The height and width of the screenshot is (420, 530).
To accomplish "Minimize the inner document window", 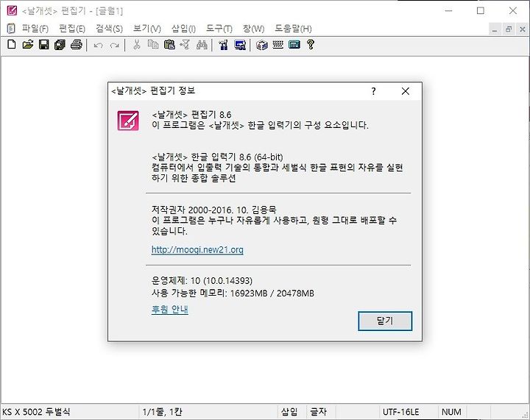I will 495,29.
